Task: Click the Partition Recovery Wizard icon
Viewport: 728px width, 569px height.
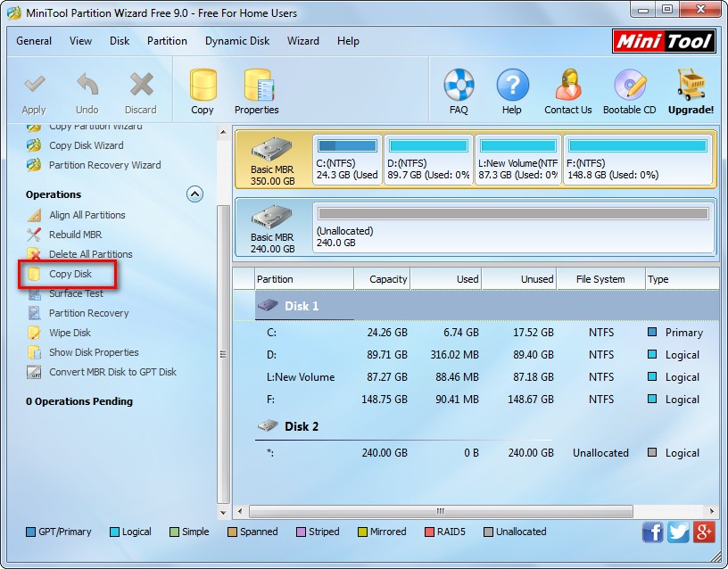Action: coord(34,165)
